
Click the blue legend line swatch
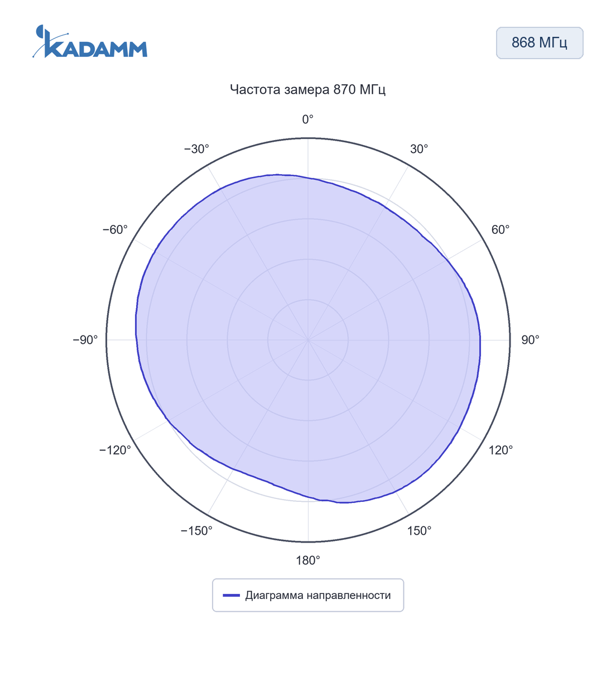[232, 596]
